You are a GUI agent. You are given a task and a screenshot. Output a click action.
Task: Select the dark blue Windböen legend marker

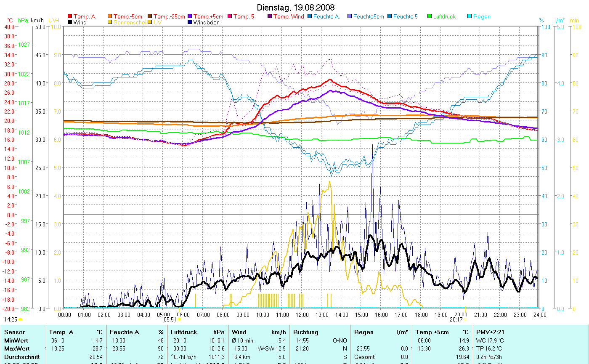click(190, 23)
